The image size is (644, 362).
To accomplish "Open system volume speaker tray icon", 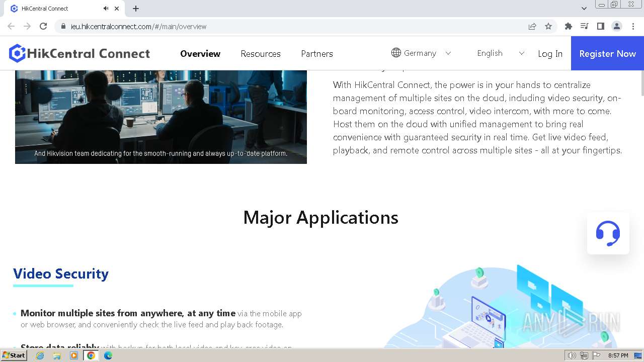I will tap(572, 355).
